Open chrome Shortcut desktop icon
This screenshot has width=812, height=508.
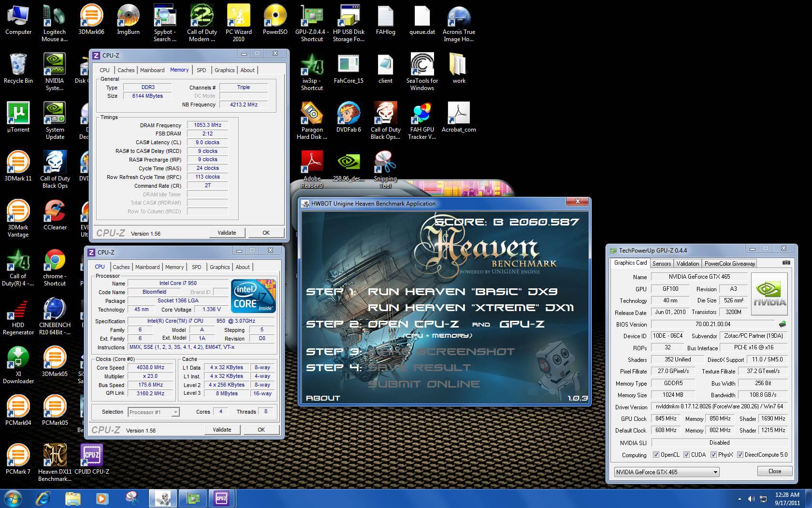(x=55, y=267)
